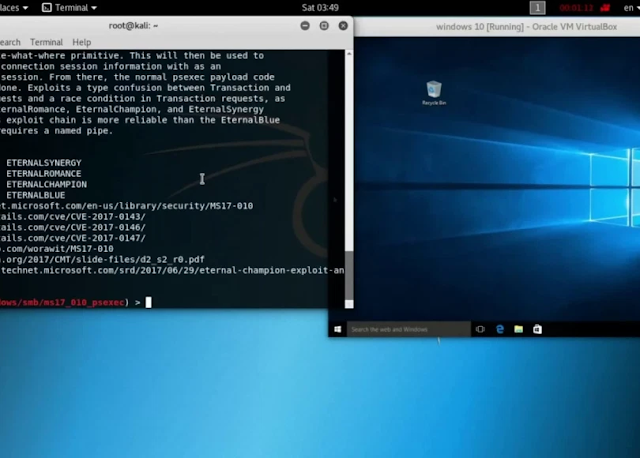Click the Search the web and Windows box
640x458 pixels.
coord(409,329)
